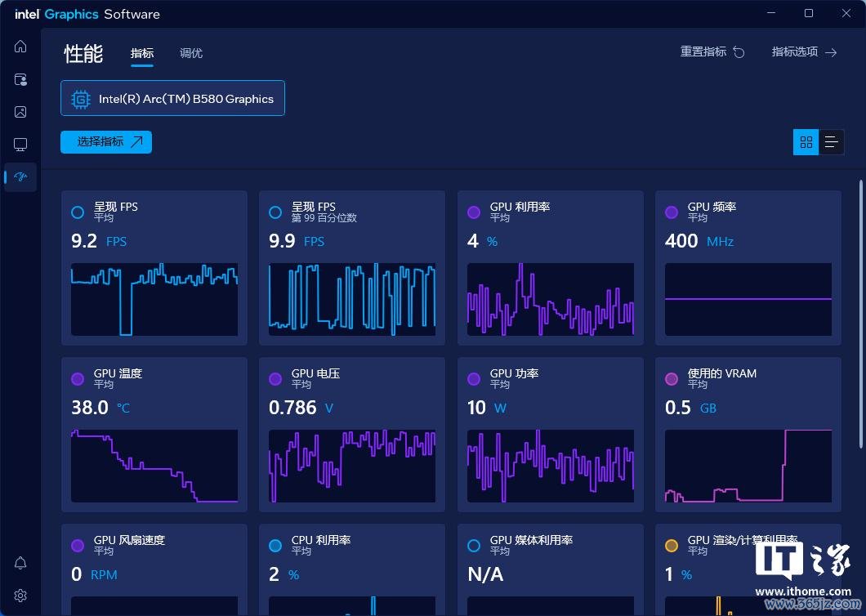Open the window-with-person profiles icon in sidebar
Viewport: 866px width, 616px height.
click(20, 79)
